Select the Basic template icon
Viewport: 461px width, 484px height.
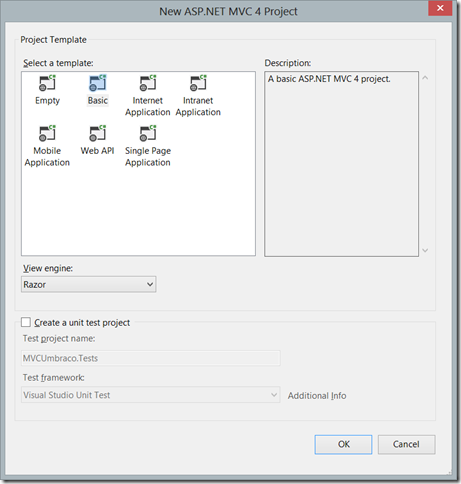click(98, 83)
